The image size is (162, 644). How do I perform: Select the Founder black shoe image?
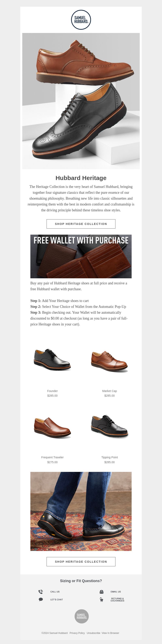[x=52, y=360]
